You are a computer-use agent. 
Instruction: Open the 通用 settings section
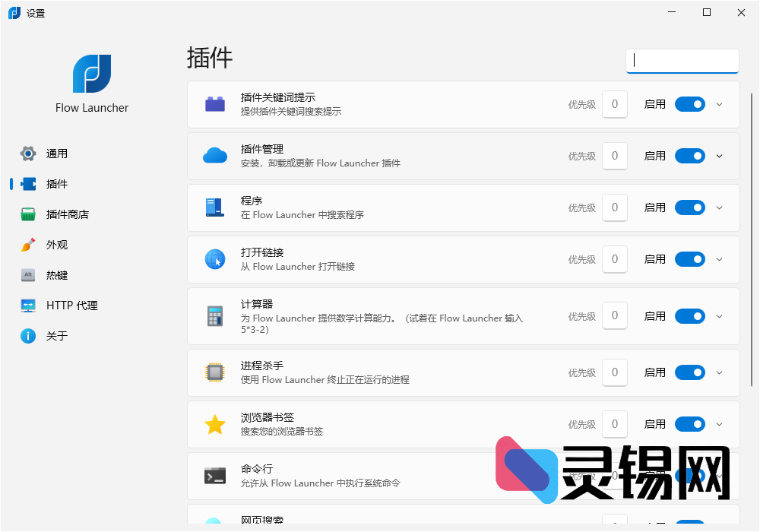pos(56,154)
